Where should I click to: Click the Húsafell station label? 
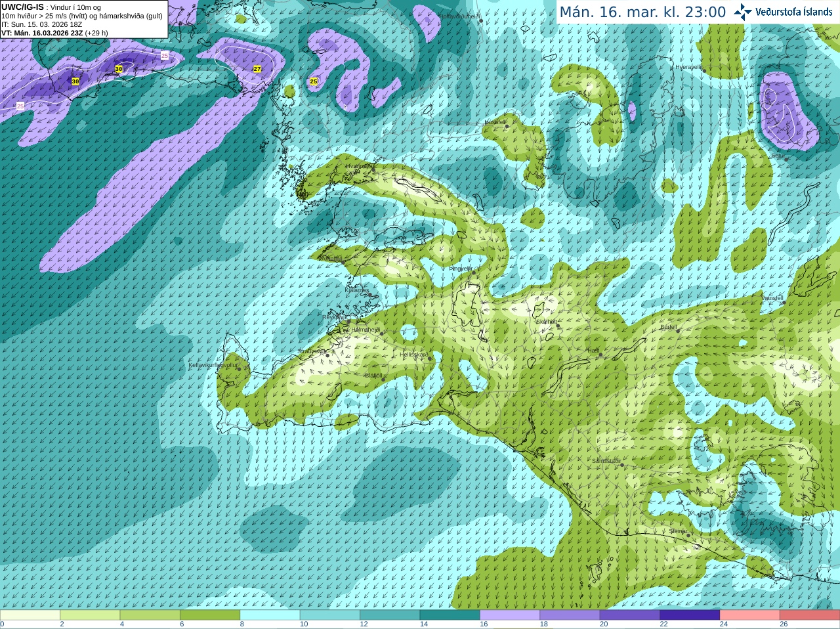[495, 122]
